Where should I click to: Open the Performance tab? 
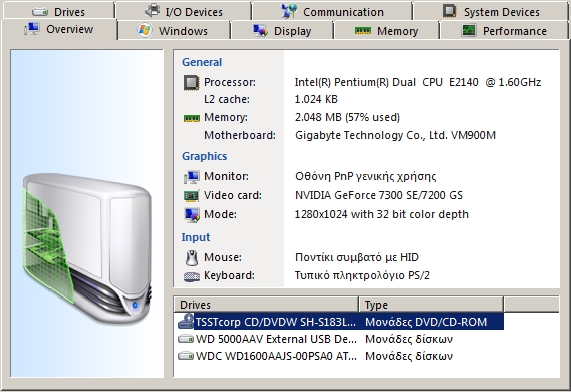(x=504, y=31)
